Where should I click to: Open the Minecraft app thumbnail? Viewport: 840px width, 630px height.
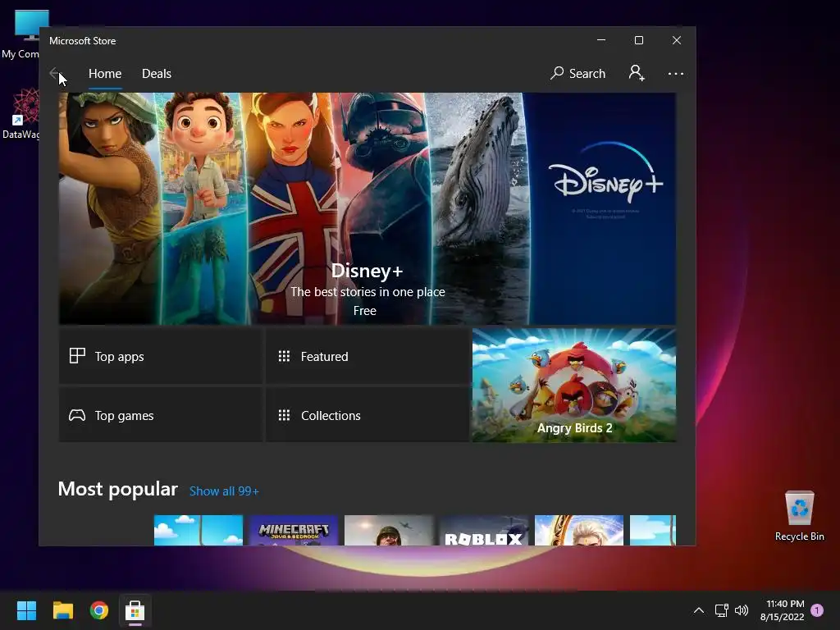pyautogui.click(x=294, y=531)
